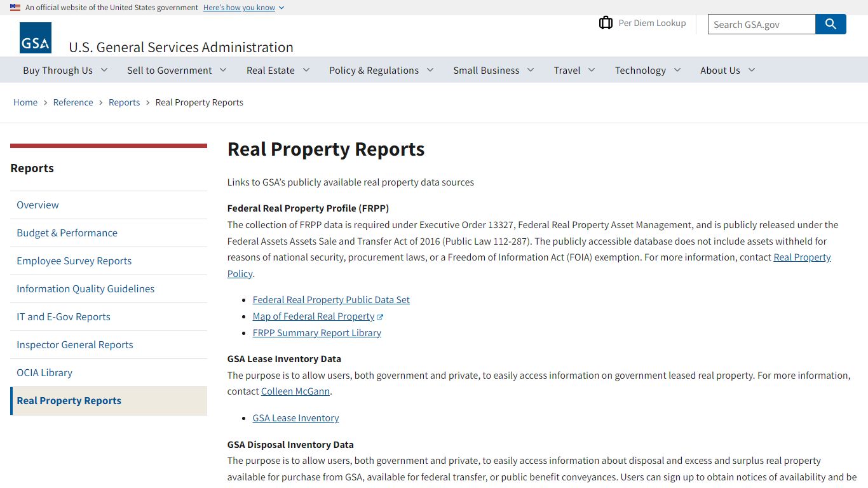Click the magnifying glass search button
The height and width of the screenshot is (488, 868).
[x=831, y=24]
